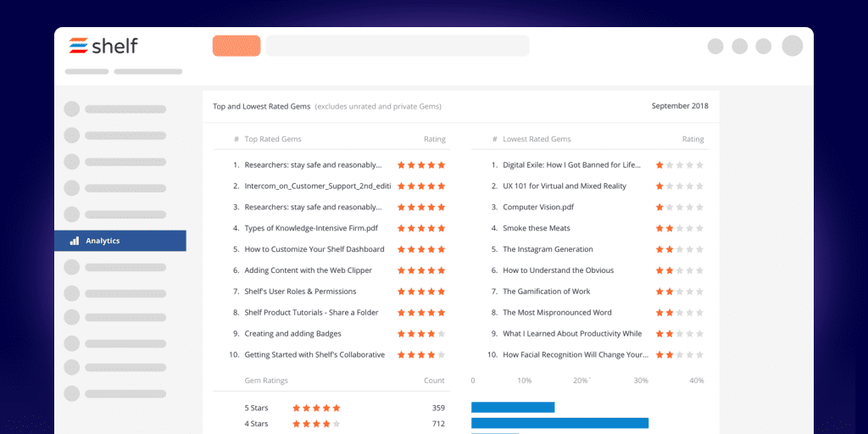Click the blue bar for 5 Stars
Screen dimensions: 868x434
tap(513, 408)
